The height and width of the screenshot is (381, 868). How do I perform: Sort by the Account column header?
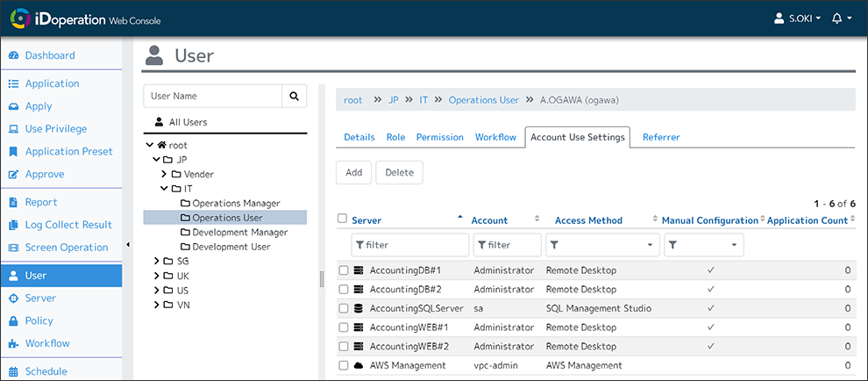click(x=489, y=220)
